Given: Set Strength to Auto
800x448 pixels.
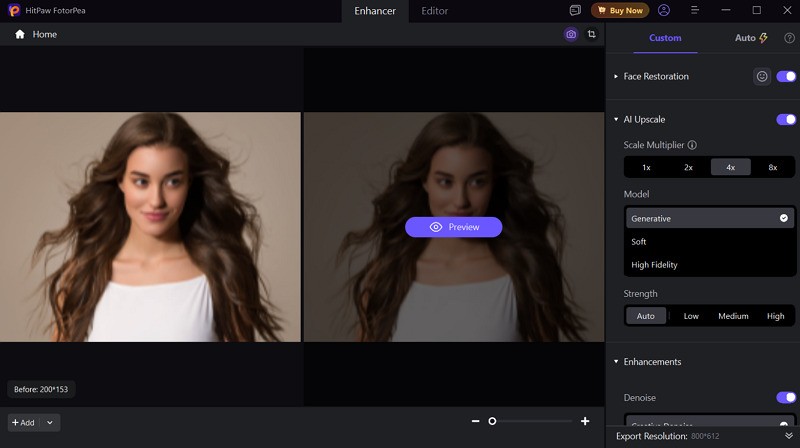Looking at the screenshot, I should [645, 316].
